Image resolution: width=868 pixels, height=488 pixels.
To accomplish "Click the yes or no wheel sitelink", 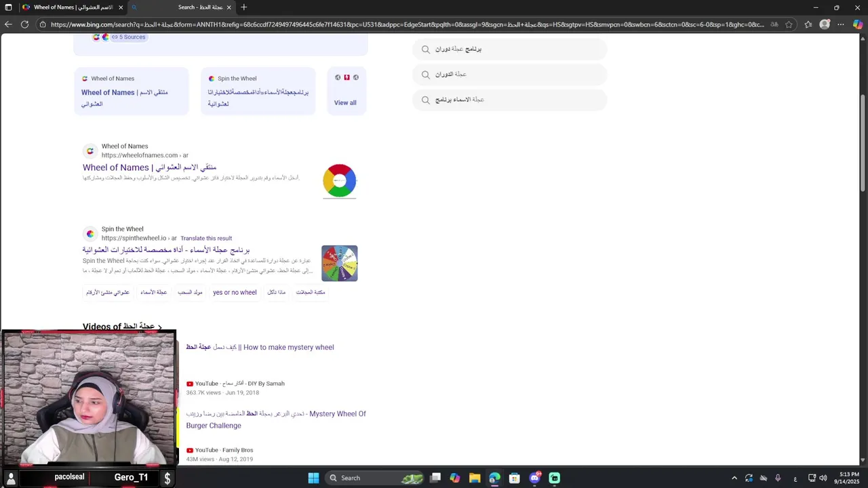I will pos(235,293).
